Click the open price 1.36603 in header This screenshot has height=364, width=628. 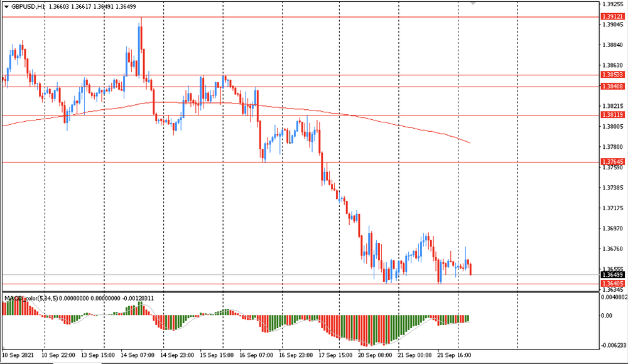(58, 7)
